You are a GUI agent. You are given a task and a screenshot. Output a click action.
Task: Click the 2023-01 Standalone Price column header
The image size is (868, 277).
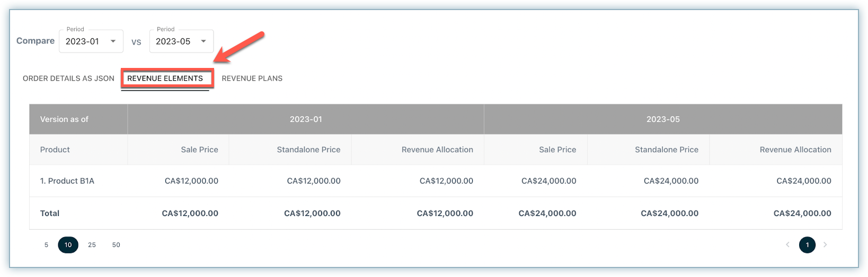click(x=308, y=150)
